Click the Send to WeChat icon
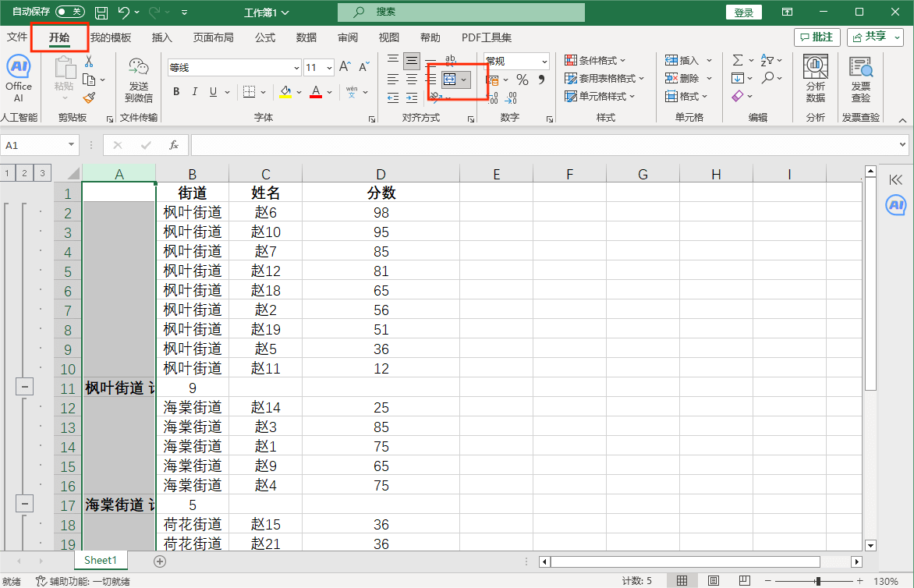The image size is (914, 588). pos(139,79)
